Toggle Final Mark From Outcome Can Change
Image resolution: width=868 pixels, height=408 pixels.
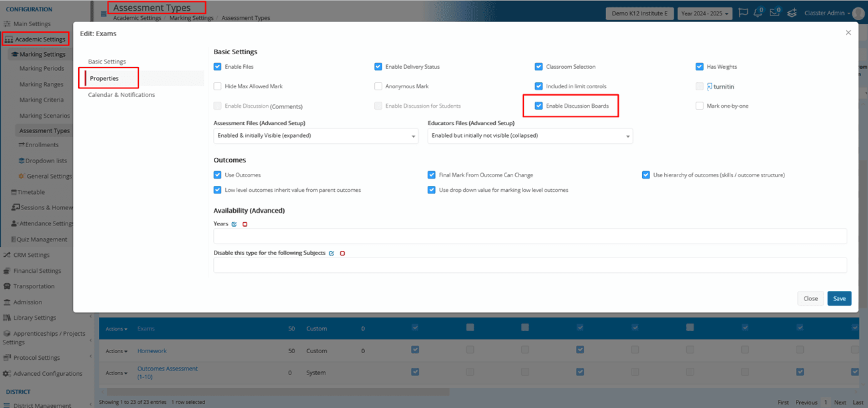coord(432,175)
